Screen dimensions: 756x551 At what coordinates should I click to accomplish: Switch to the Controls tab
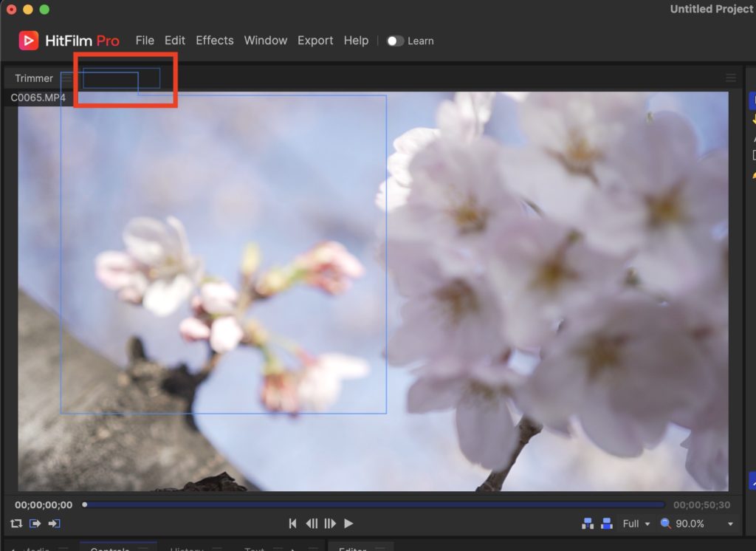[x=110, y=548]
